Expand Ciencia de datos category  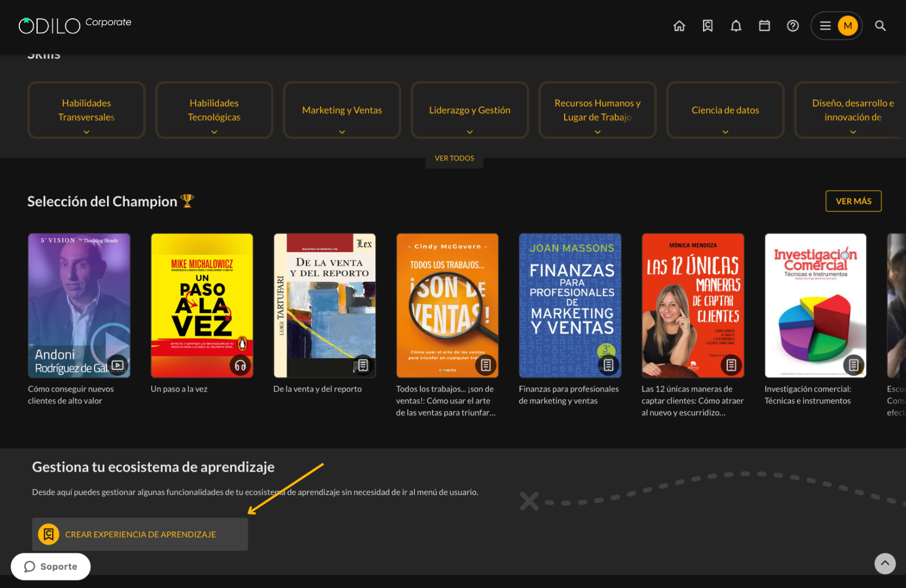click(725, 111)
